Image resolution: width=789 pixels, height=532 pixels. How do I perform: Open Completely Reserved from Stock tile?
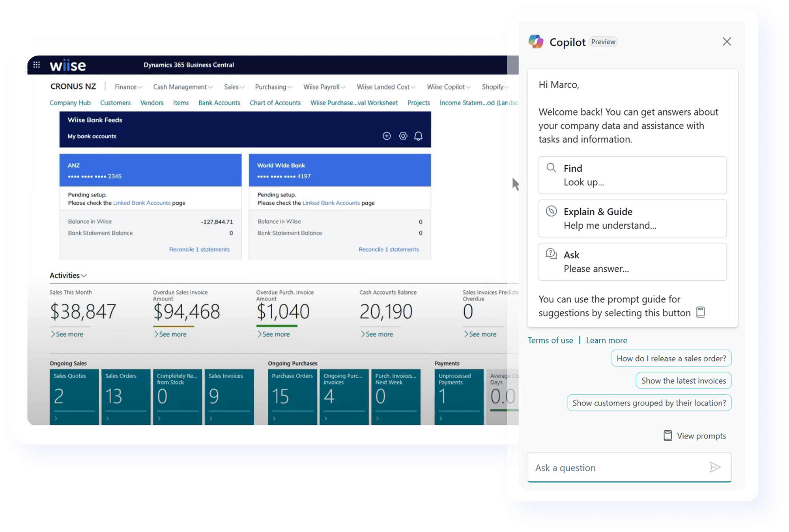point(178,397)
